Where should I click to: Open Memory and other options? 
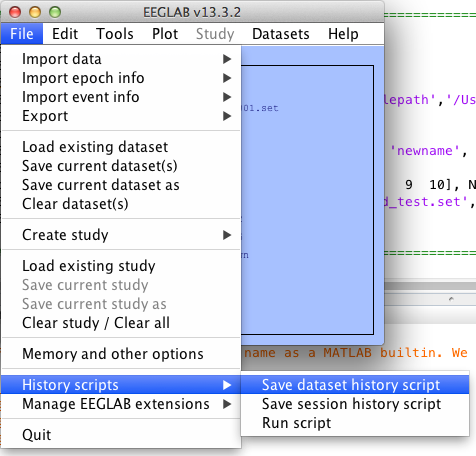click(x=121, y=354)
